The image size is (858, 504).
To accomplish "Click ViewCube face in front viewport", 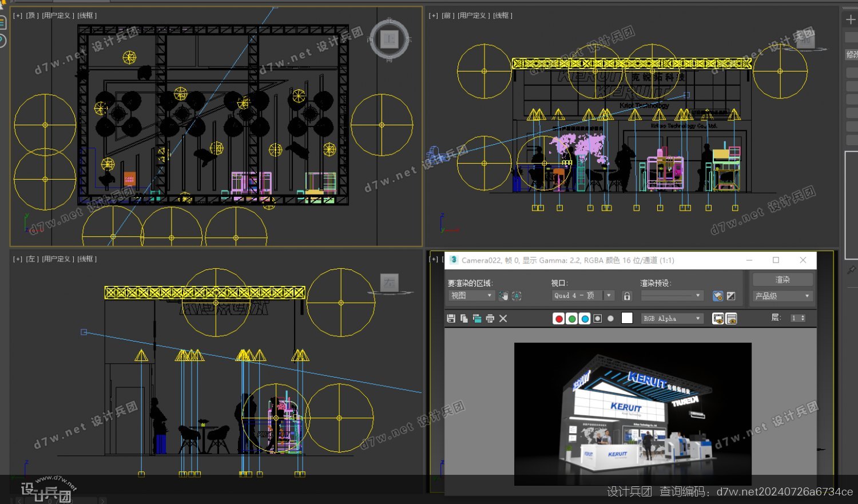I will point(805,39).
